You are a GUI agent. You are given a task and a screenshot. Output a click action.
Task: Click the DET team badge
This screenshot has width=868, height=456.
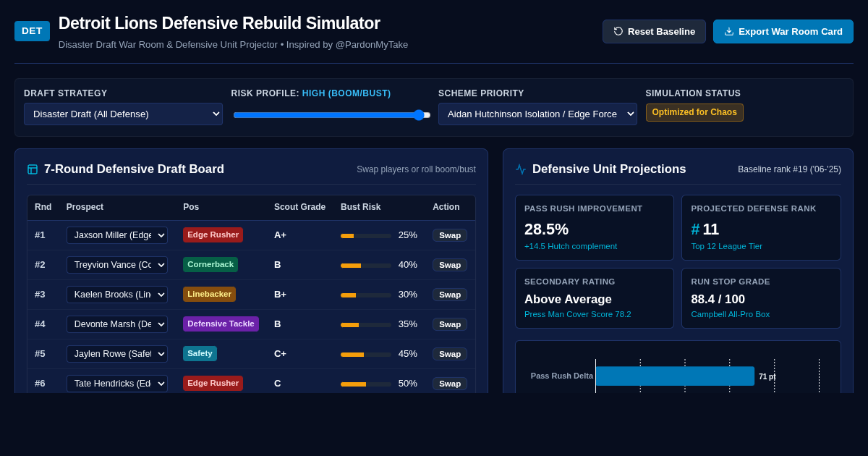pos(32,31)
